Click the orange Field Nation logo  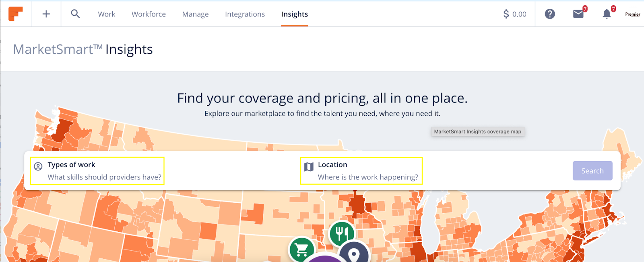(15, 14)
